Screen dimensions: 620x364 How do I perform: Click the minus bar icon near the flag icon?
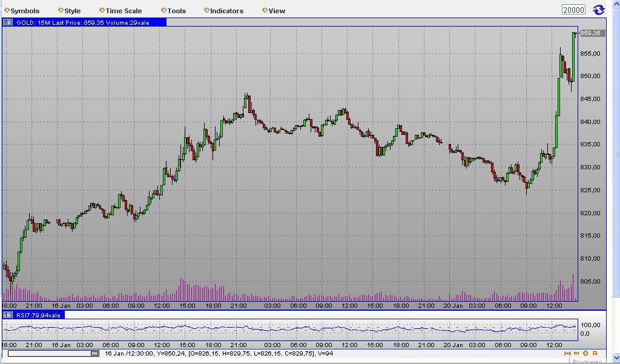coord(576,353)
